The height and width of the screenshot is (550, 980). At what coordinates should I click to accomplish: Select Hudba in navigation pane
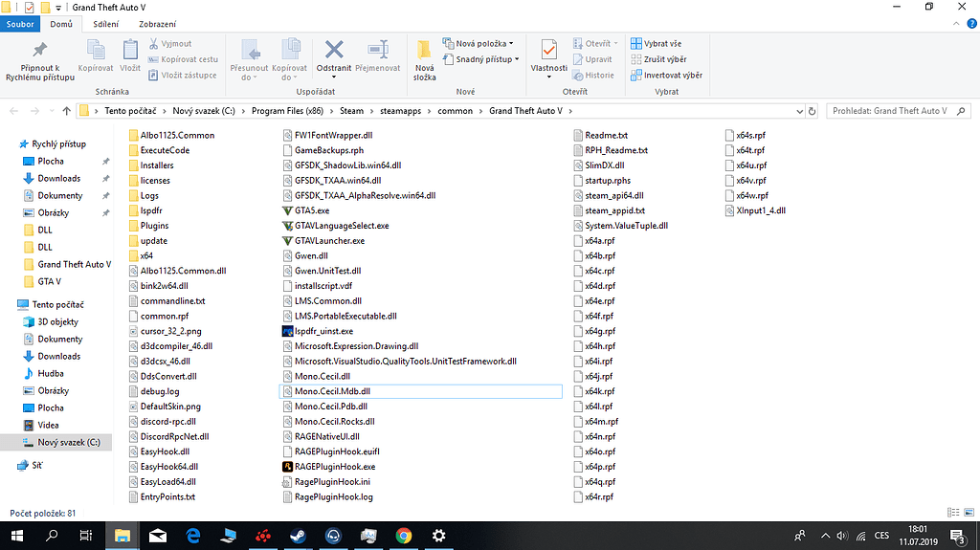click(x=51, y=373)
